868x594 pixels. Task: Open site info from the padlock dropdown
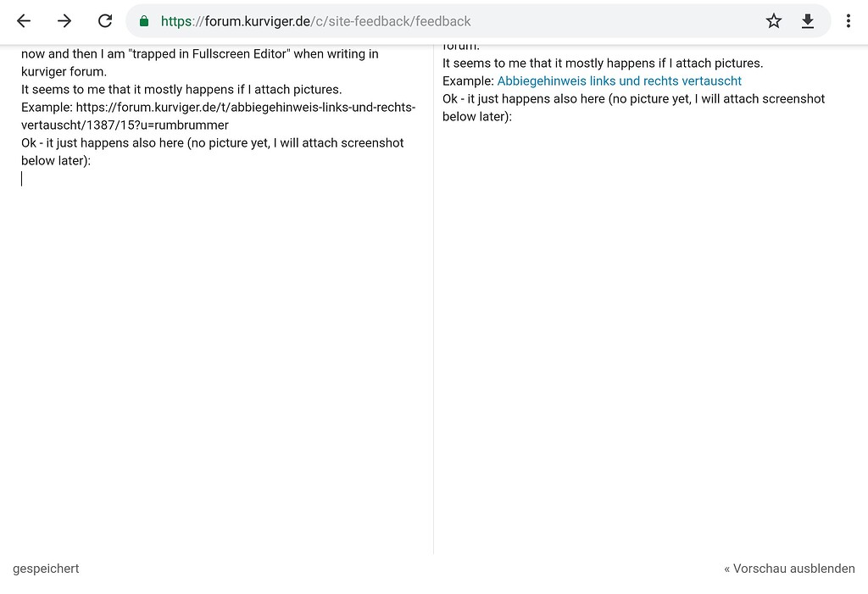(x=144, y=21)
